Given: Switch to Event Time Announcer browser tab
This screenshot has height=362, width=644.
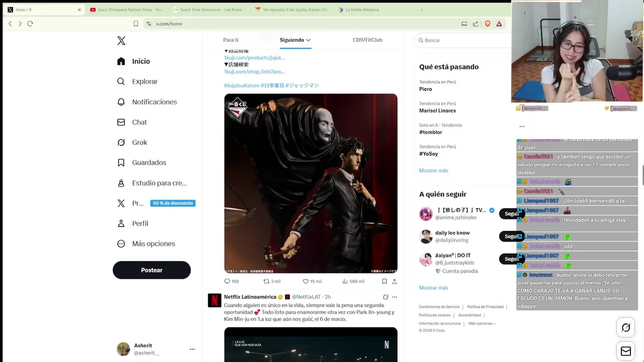Looking at the screenshot, I should click(209, 10).
